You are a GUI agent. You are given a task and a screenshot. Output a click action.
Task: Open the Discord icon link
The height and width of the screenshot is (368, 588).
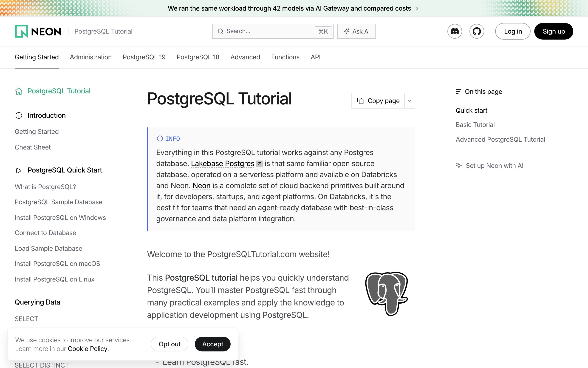point(455,31)
